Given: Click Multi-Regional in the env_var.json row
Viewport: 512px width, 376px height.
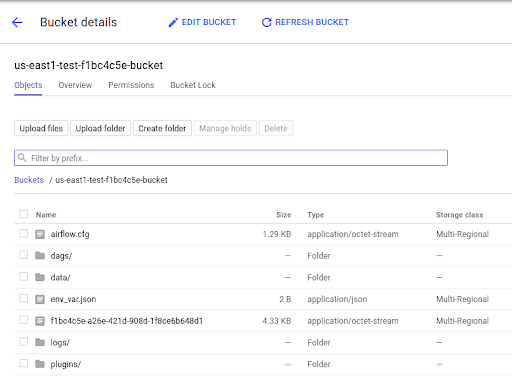Looking at the screenshot, I should click(x=463, y=299).
